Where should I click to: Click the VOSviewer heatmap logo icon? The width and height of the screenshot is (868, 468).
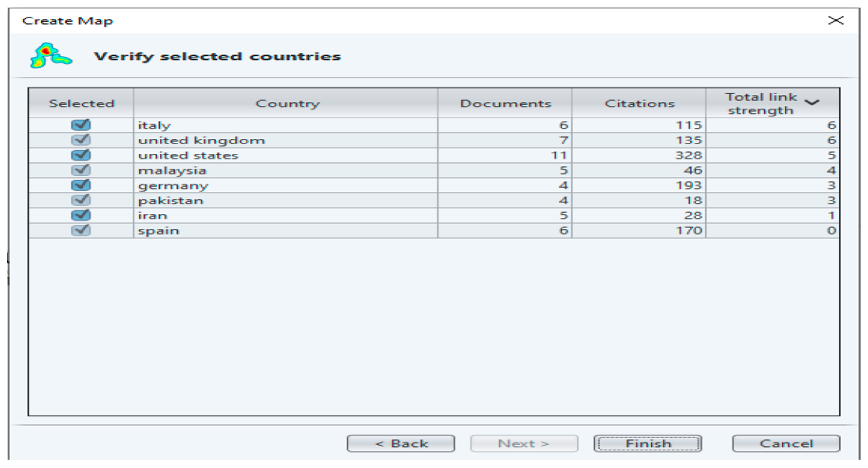tap(51, 56)
